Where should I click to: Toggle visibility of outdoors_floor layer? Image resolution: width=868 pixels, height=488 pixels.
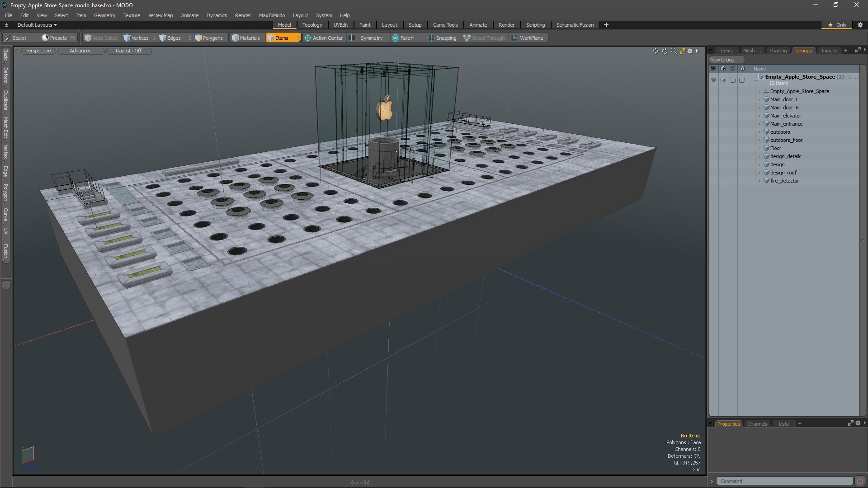coord(713,140)
